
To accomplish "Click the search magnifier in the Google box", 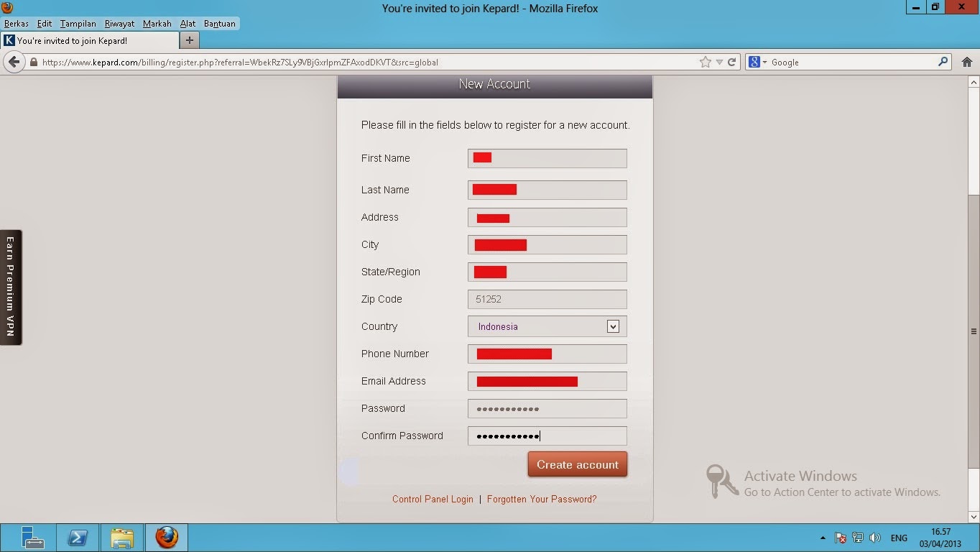I will coord(943,62).
